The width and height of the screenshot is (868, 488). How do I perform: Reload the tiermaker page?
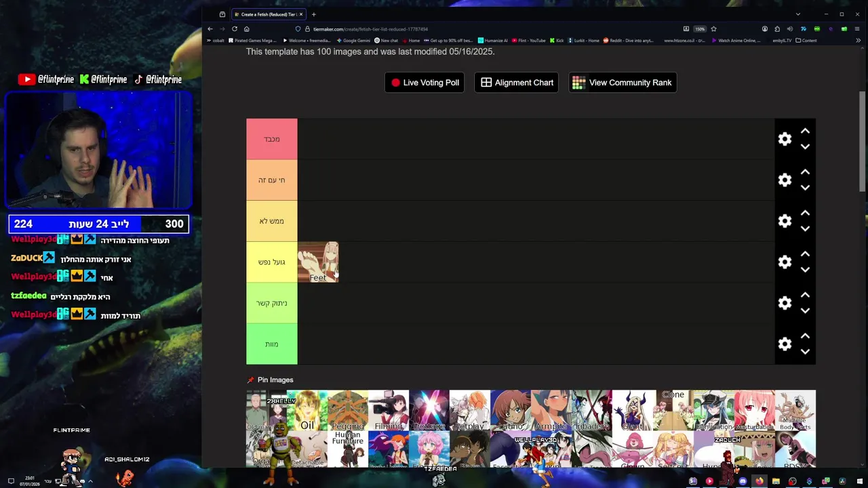(235, 29)
